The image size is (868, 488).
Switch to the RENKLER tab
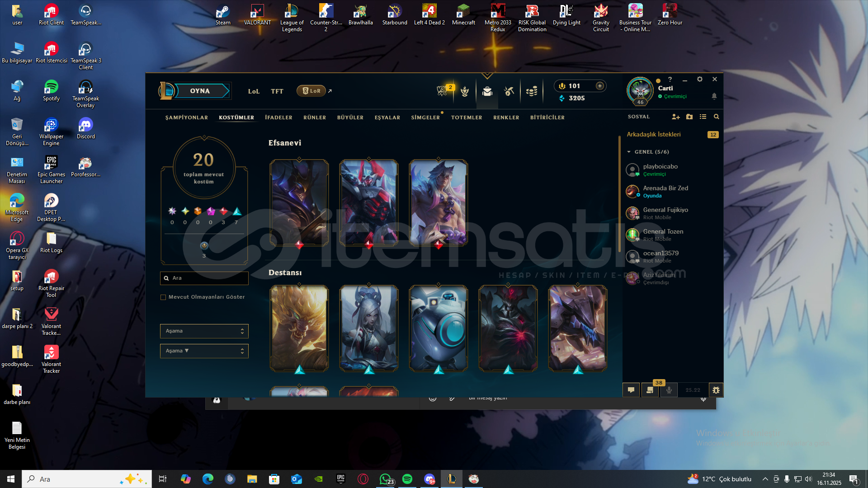(x=506, y=117)
